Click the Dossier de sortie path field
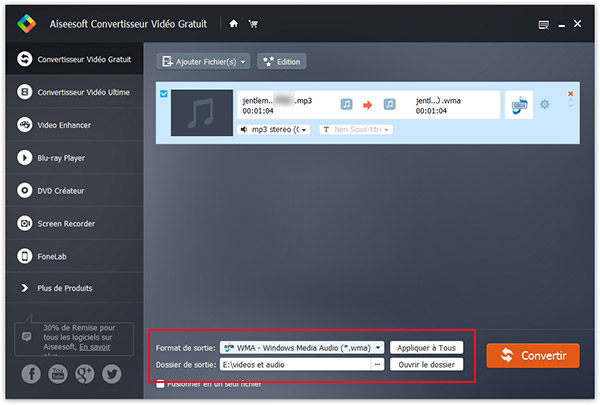 click(295, 364)
